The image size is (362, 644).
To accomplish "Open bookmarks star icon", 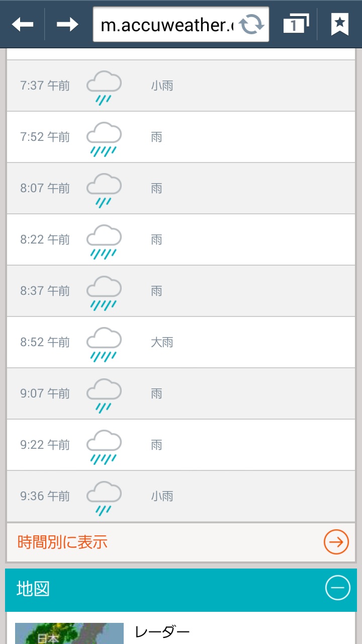I will (340, 24).
